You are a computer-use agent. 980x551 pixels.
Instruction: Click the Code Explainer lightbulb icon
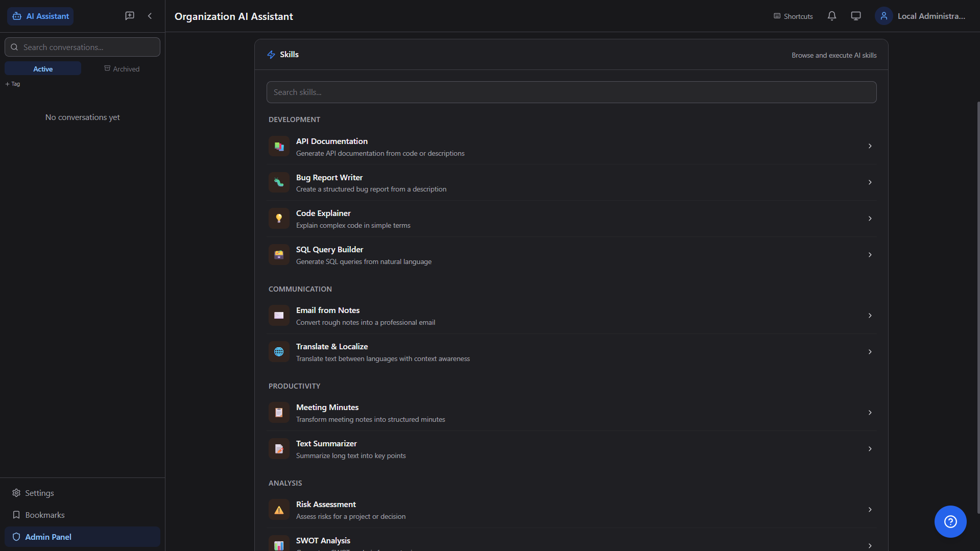(x=279, y=219)
